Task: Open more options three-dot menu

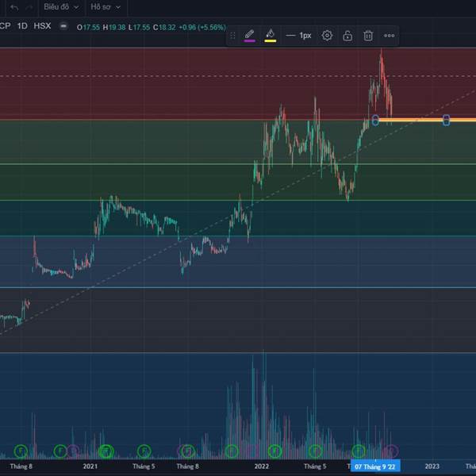Action: 390,36
